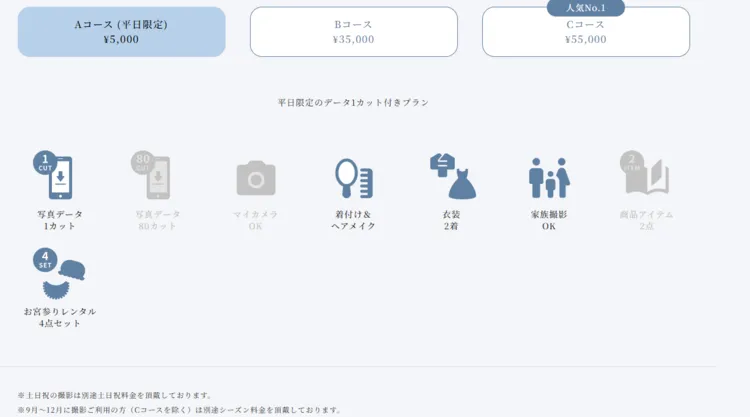Click the 人気No.1 badge
The image size is (750, 417).
(x=585, y=8)
